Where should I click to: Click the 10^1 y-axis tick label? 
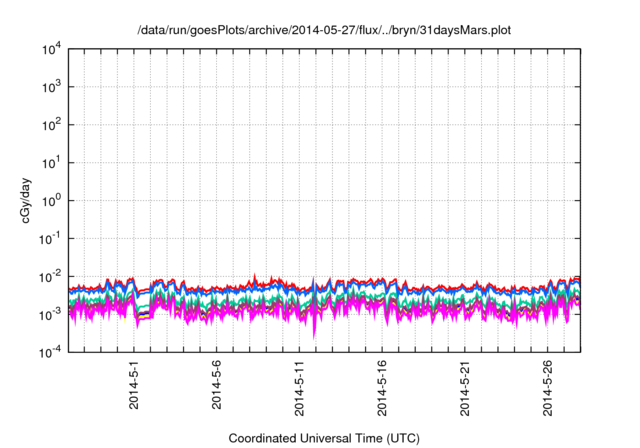coord(52,162)
